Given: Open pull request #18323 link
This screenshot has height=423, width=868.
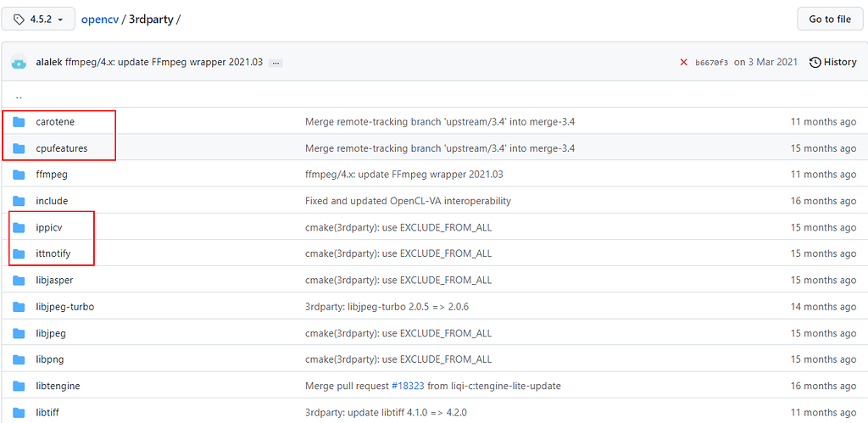Looking at the screenshot, I should (408, 386).
